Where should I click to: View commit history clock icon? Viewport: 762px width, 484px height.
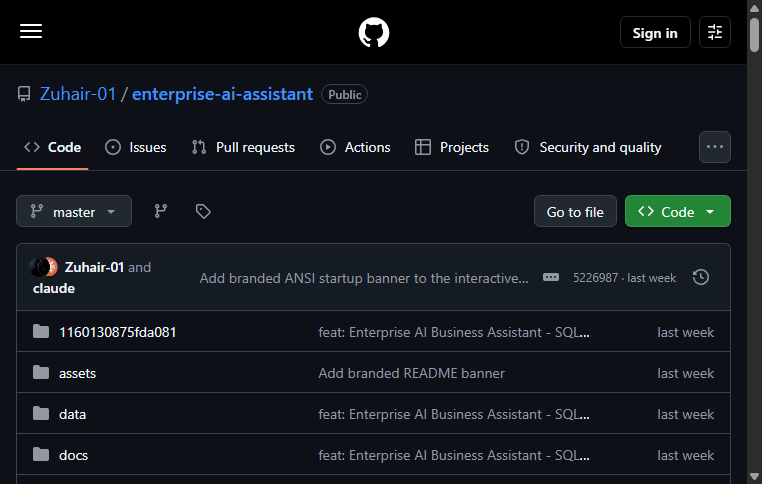tap(701, 277)
